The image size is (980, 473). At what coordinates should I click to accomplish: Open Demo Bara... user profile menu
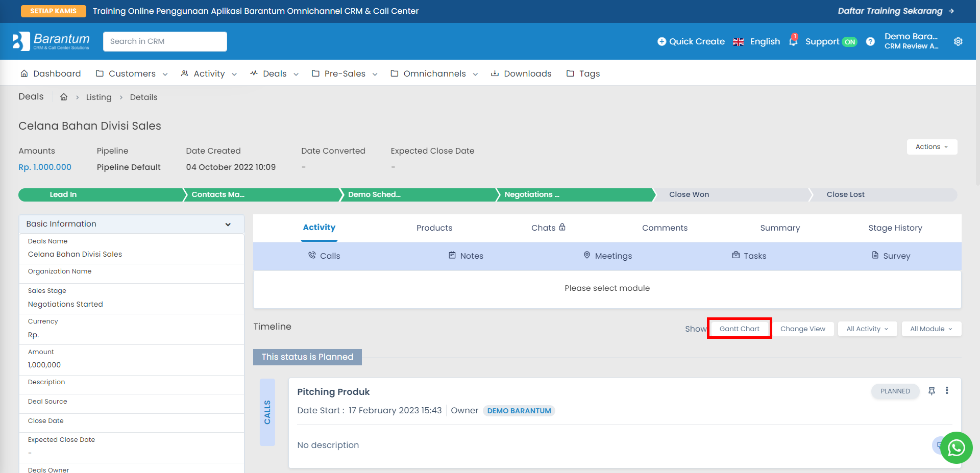click(x=911, y=41)
